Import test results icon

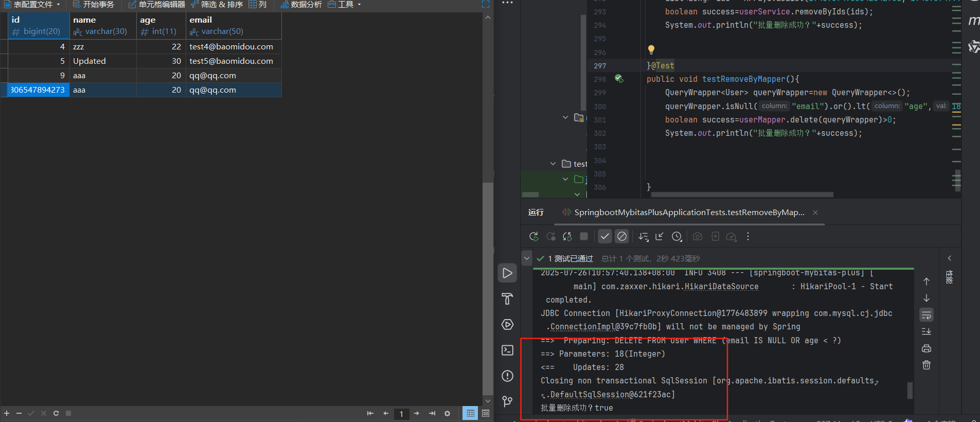715,237
